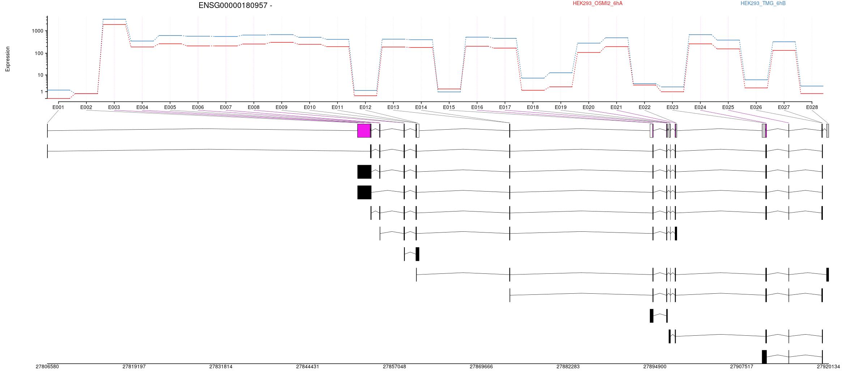
Task: Select exon label E017
Action: pyautogui.click(x=505, y=107)
